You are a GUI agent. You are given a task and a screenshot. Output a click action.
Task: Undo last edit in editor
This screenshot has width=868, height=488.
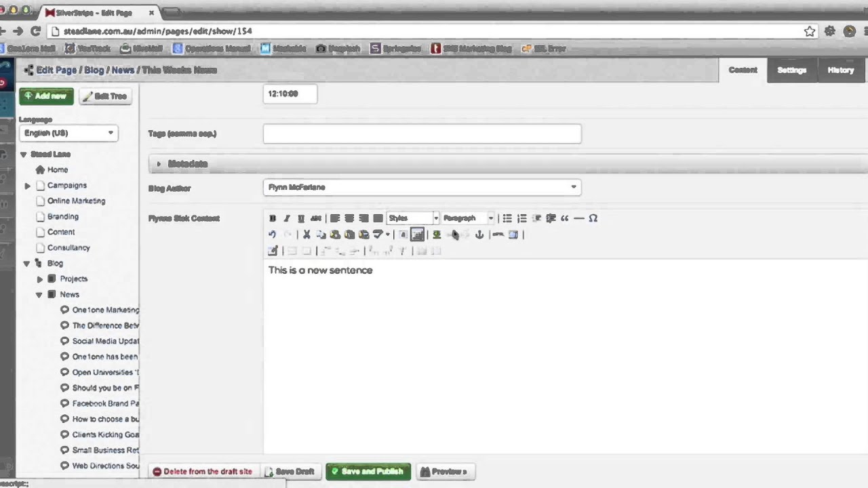coord(273,235)
